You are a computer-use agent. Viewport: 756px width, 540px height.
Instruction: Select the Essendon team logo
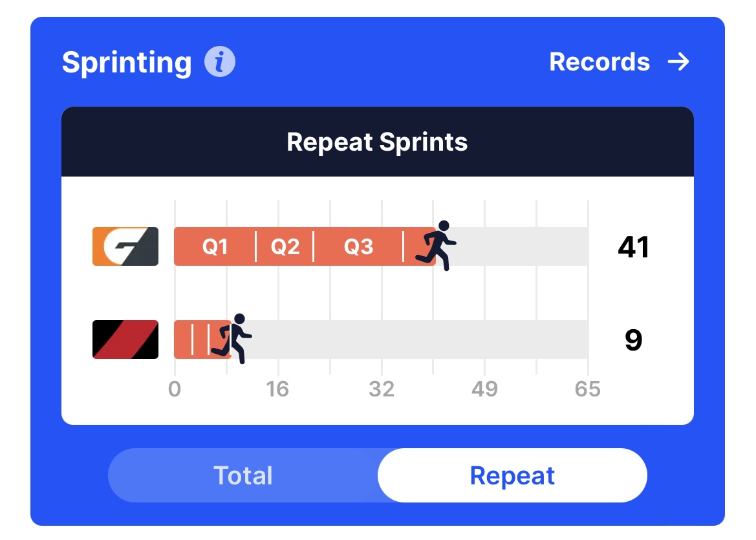coord(125,340)
